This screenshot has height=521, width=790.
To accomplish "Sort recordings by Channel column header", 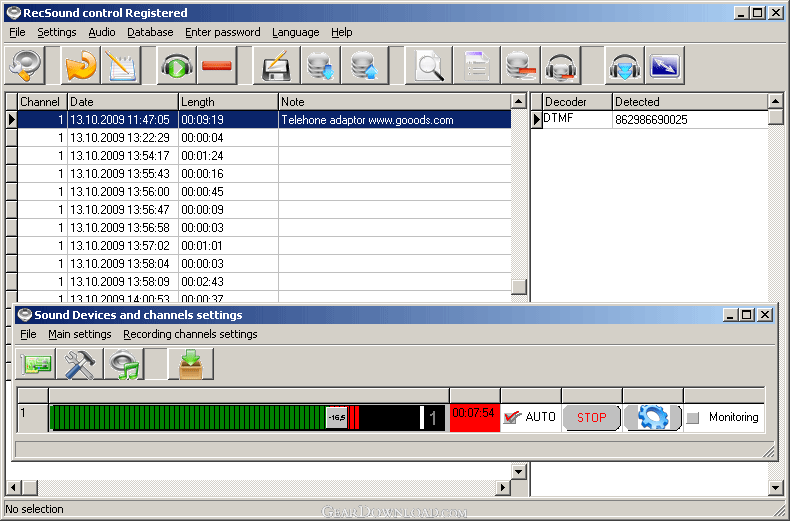I will coord(42,102).
